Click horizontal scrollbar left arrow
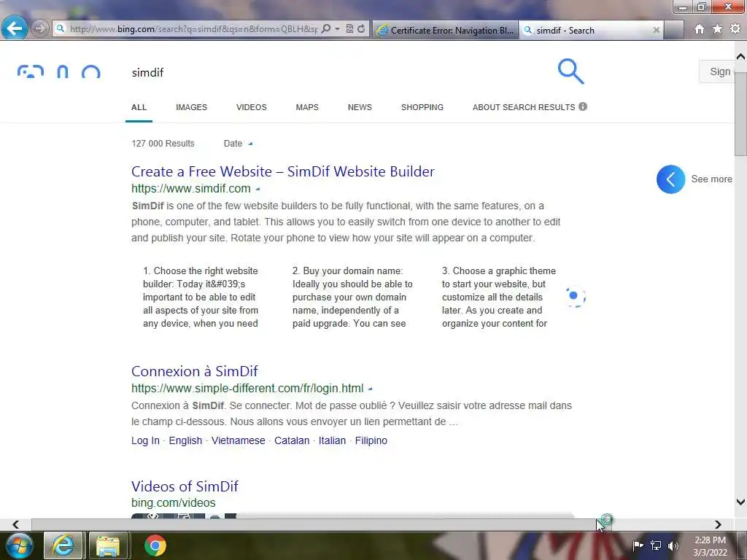747x560 pixels. 16,524
